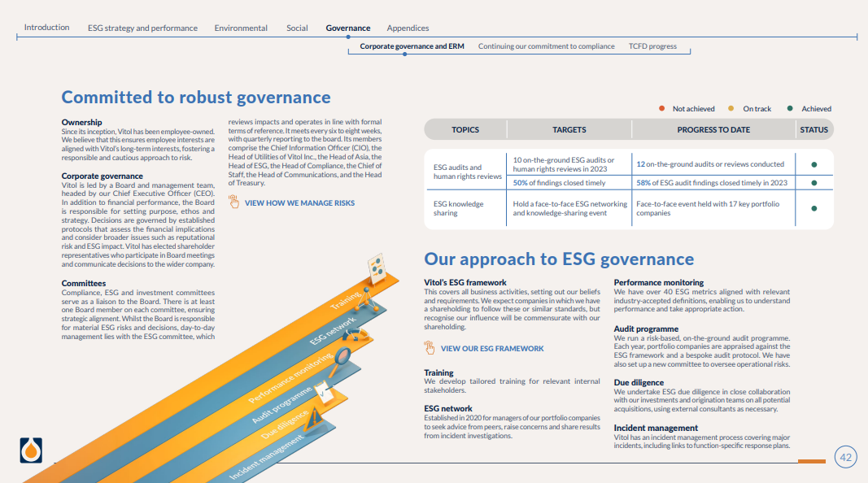
Task: Click the Audit programme subheading in text column
Action: pos(645,329)
